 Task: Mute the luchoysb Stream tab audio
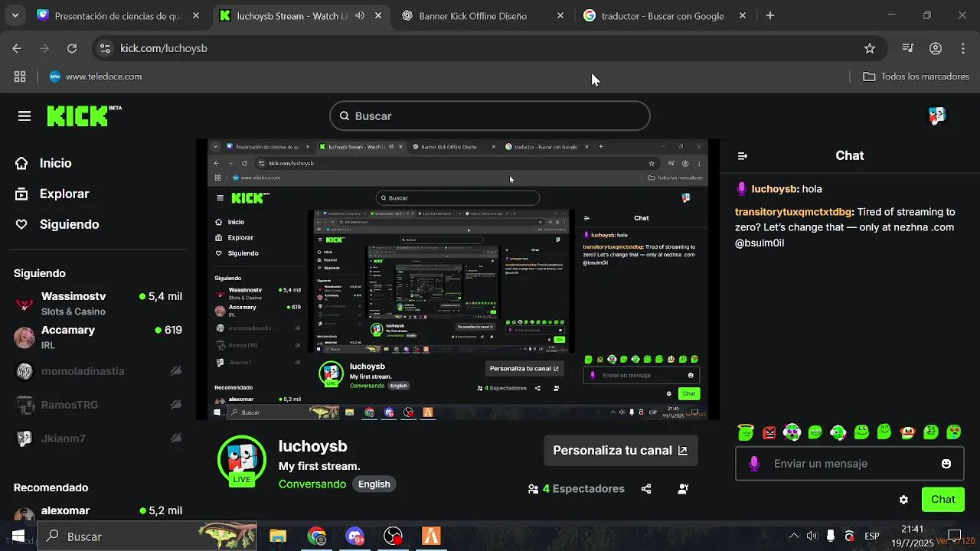tap(360, 16)
